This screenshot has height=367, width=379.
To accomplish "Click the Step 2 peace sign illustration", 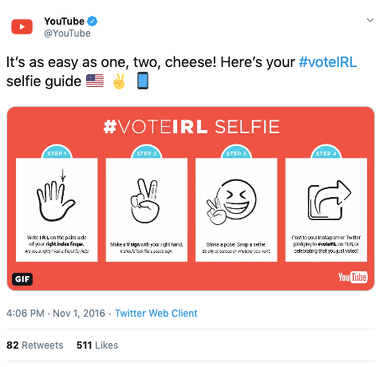I will pos(145,200).
